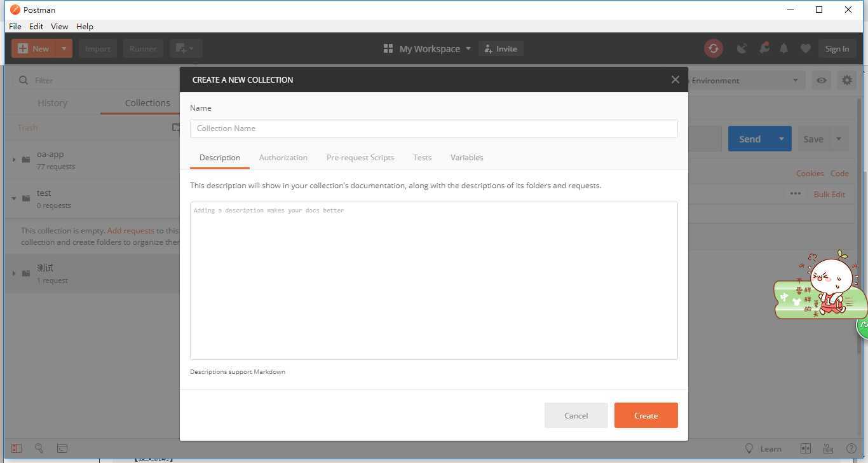868x463 pixels.
Task: Click the Cancel button in the dialog
Action: [x=576, y=415]
